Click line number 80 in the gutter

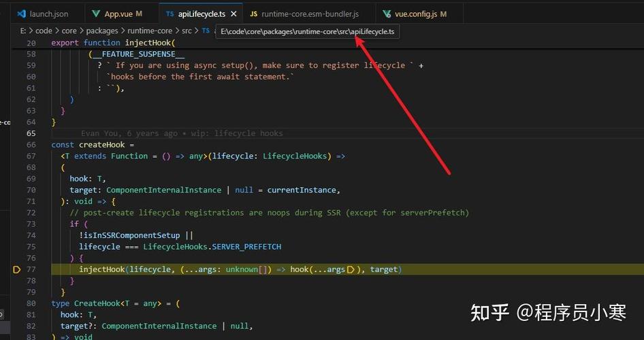31,303
